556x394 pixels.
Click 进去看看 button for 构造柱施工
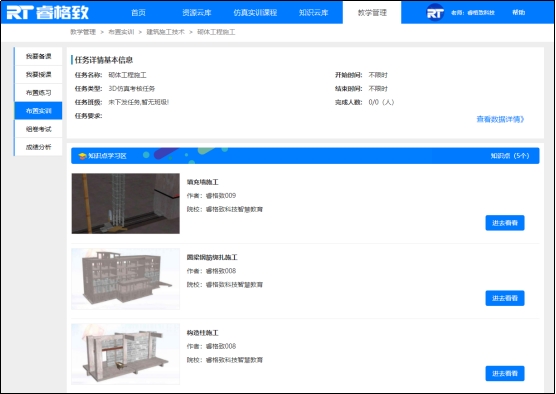[x=505, y=373]
